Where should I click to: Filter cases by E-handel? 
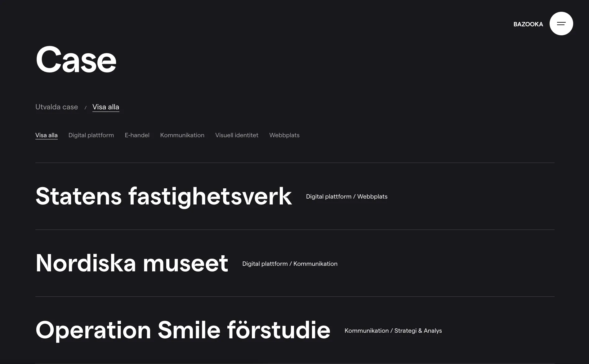pos(137,135)
